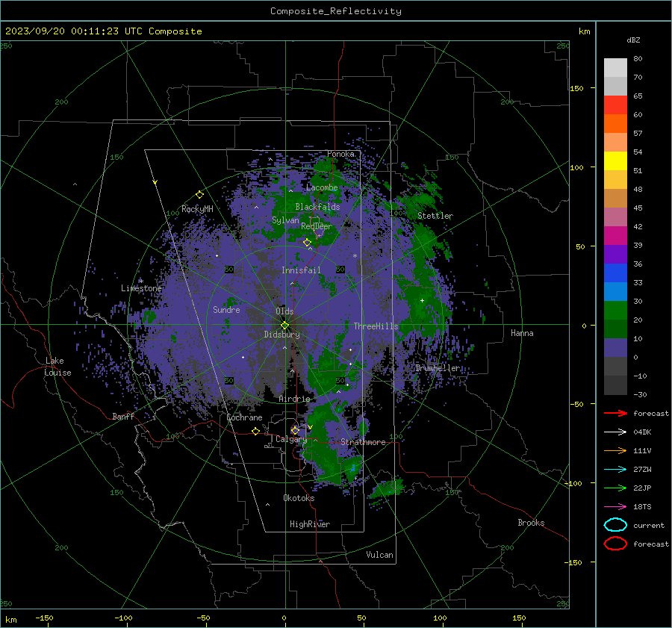Image resolution: width=672 pixels, height=628 pixels.
Task: Click the Blackfalds label
Action: point(317,207)
